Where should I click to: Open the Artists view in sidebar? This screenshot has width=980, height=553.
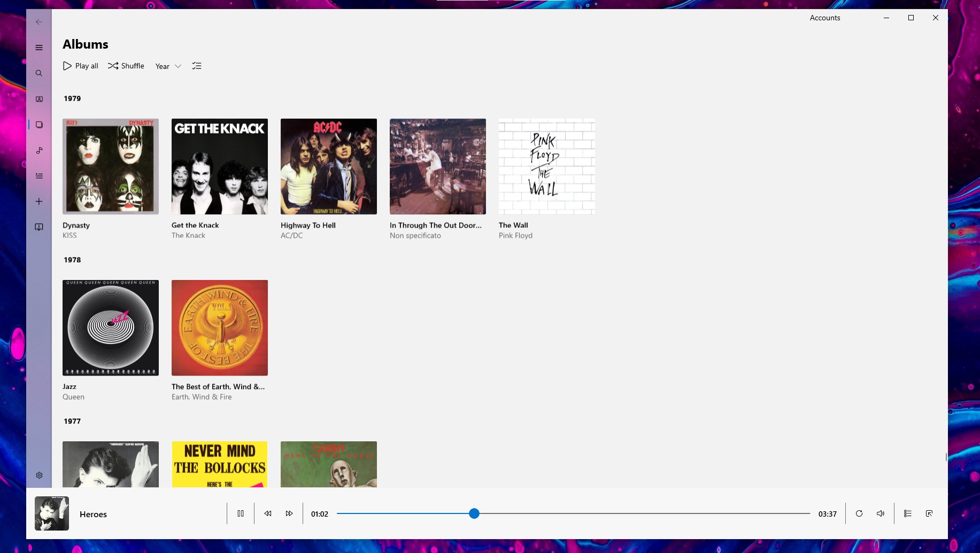[x=39, y=99]
